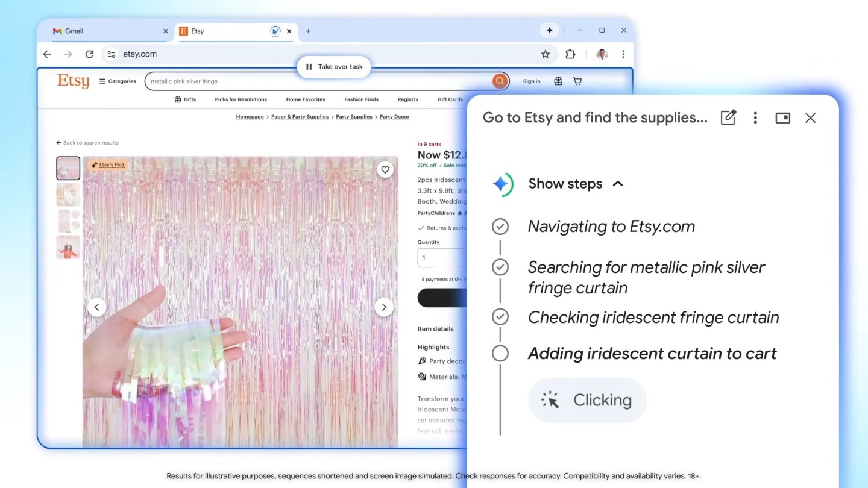Image resolution: width=868 pixels, height=488 pixels.
Task: Click the orange search magnifying glass icon
Action: [x=500, y=81]
